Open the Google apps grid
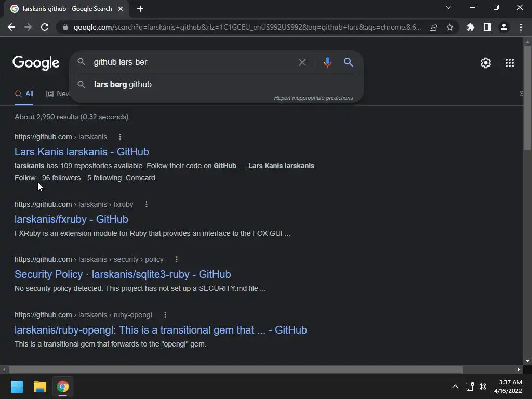The width and height of the screenshot is (532, 399). [x=510, y=63]
